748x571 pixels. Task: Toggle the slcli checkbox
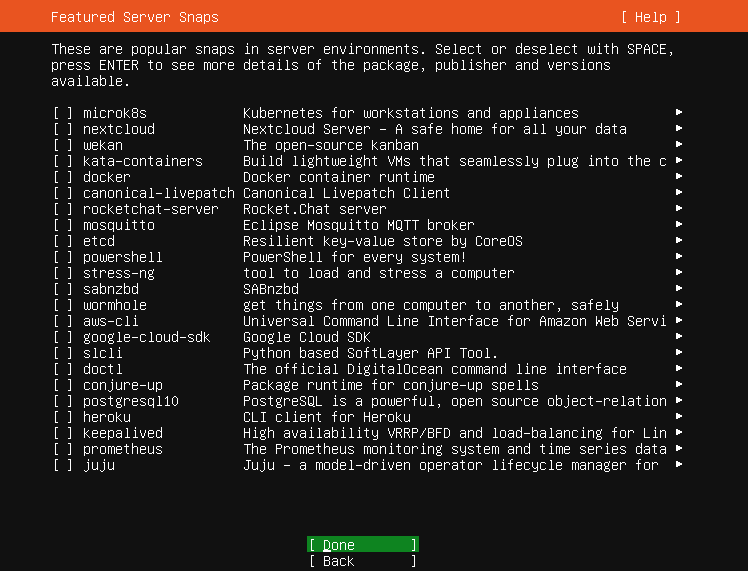[x=63, y=353]
